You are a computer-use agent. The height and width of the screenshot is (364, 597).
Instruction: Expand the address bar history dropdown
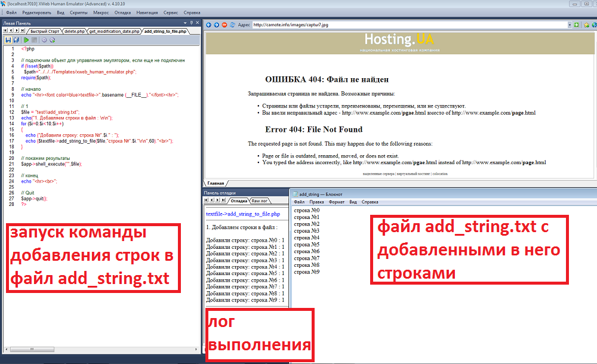click(570, 24)
